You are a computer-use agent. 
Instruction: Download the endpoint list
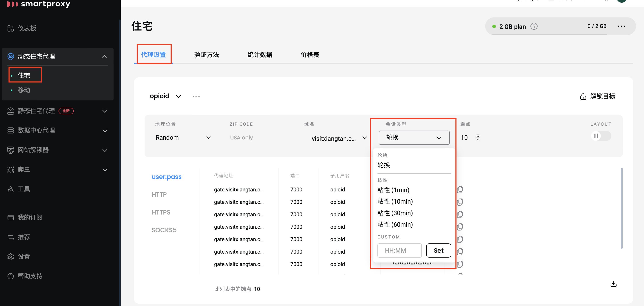613,284
